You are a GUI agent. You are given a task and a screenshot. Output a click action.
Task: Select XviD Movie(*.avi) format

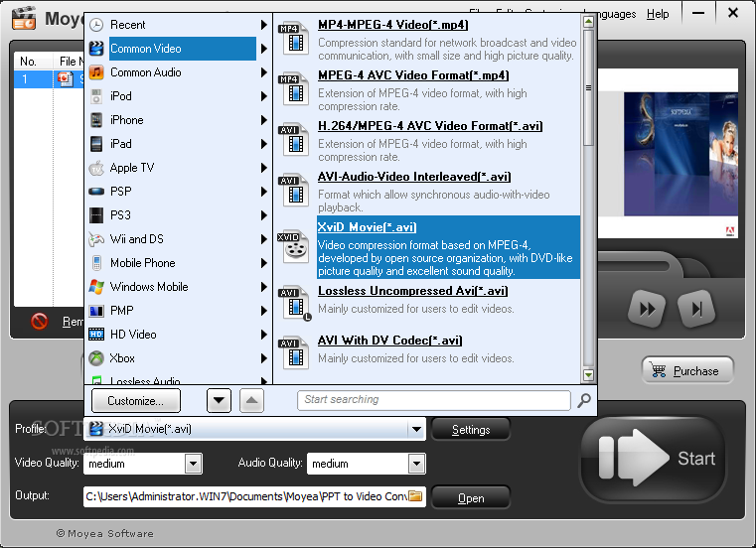(x=448, y=247)
